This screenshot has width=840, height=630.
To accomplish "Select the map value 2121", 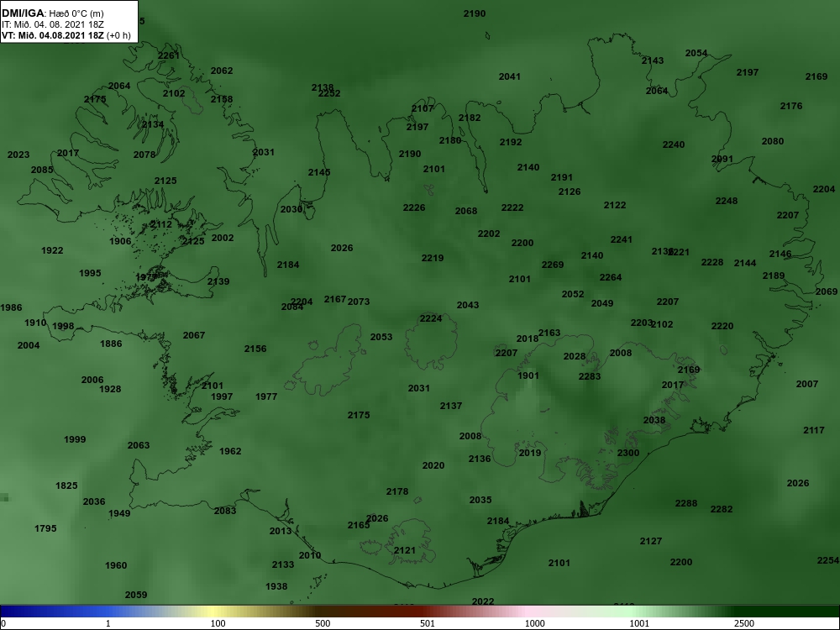I will 405,551.
